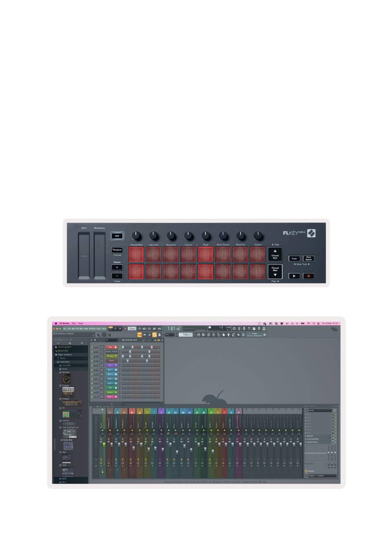Click the red record button on the FLkey Mini
Screen dimensions: 392x558
pyautogui.click(x=308, y=276)
